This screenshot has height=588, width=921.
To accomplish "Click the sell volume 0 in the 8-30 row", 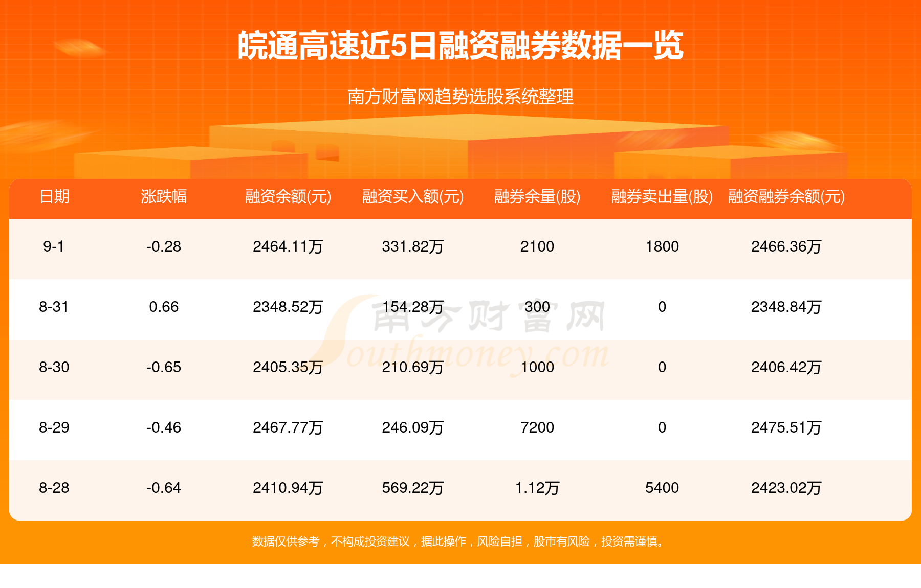I will [x=662, y=367].
